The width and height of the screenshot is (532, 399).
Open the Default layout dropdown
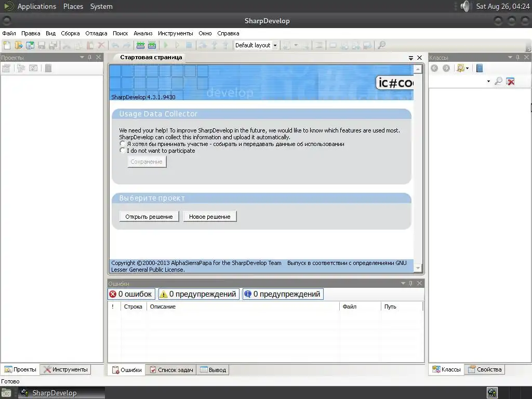point(275,45)
